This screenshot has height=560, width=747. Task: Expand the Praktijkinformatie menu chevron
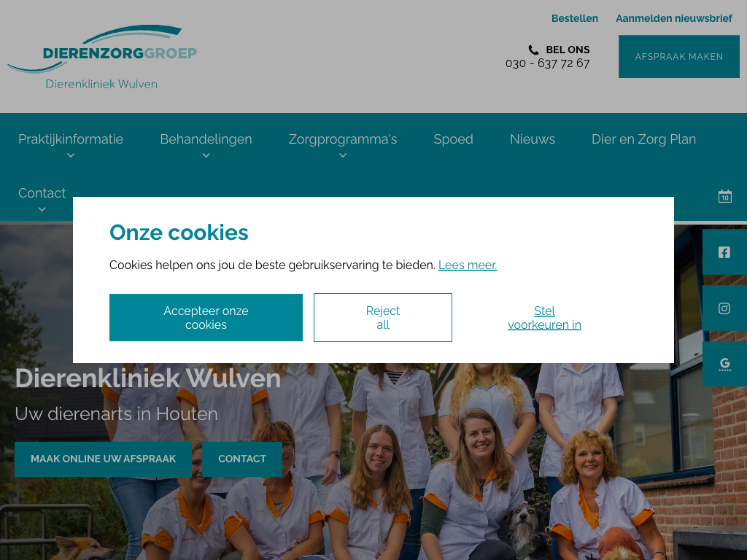tap(71, 155)
